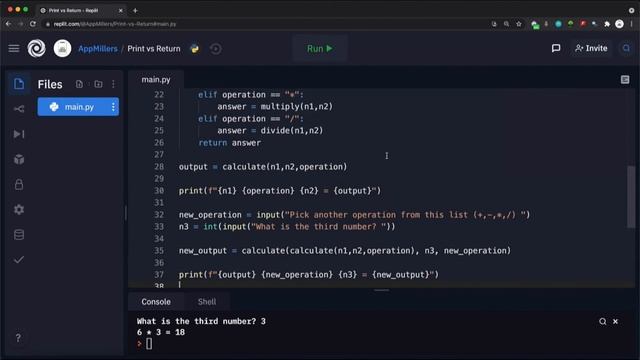Open the Settings gear sidebar icon

(19, 209)
